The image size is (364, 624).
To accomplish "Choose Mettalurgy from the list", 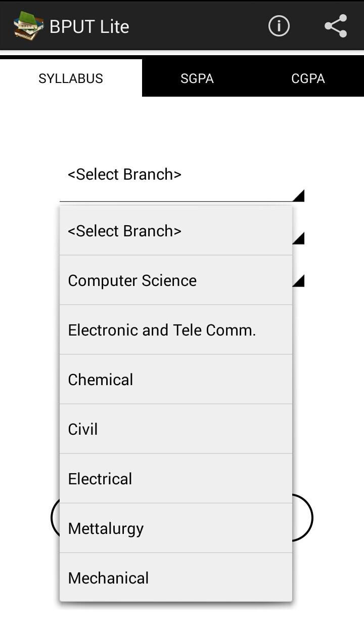I will pos(175,528).
